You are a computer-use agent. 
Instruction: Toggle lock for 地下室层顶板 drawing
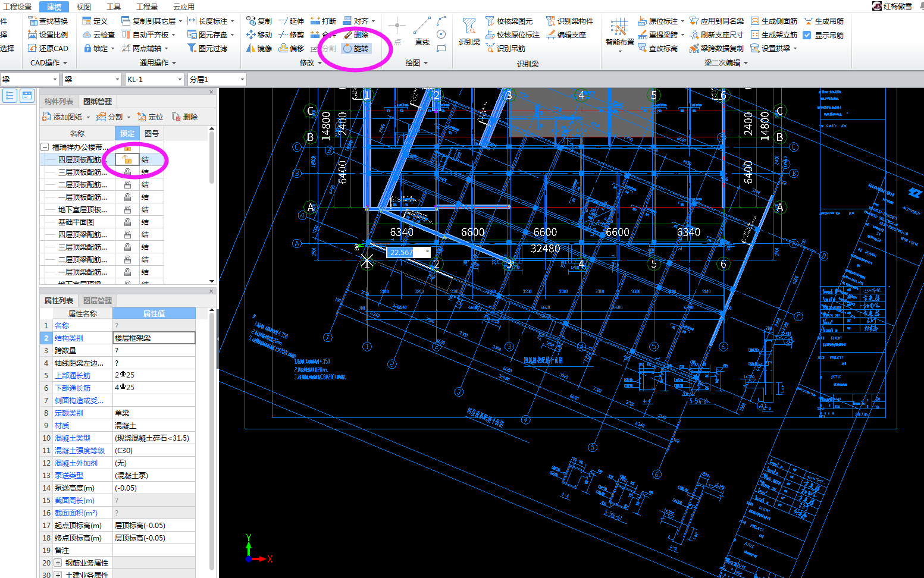coord(127,209)
